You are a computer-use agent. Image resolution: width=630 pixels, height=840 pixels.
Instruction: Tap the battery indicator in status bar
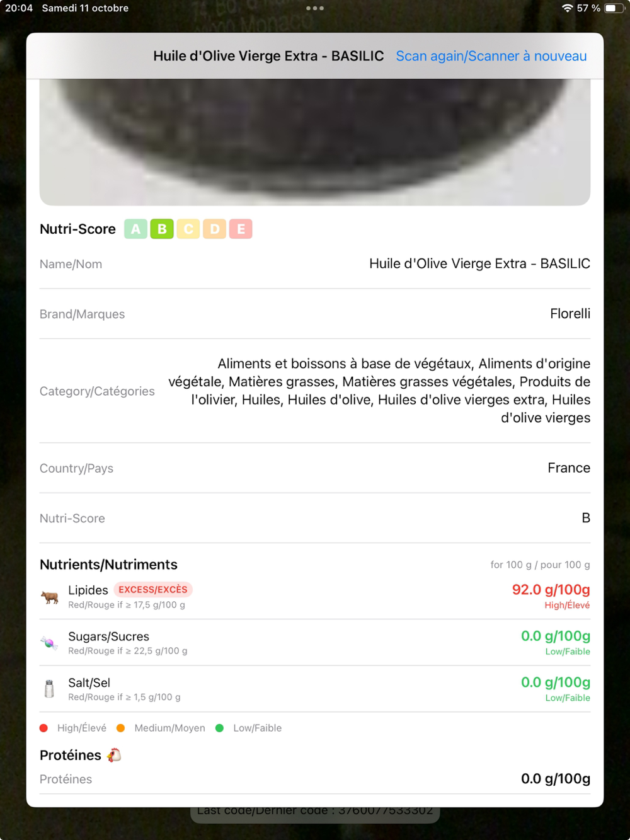(615, 8)
